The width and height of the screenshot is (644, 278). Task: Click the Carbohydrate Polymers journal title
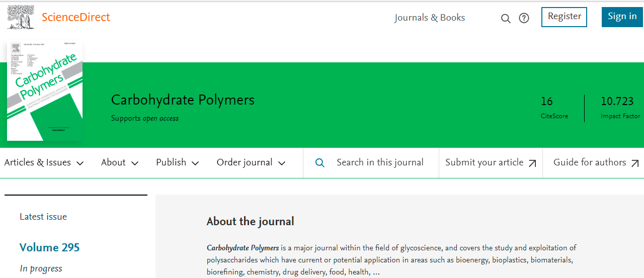click(x=183, y=100)
